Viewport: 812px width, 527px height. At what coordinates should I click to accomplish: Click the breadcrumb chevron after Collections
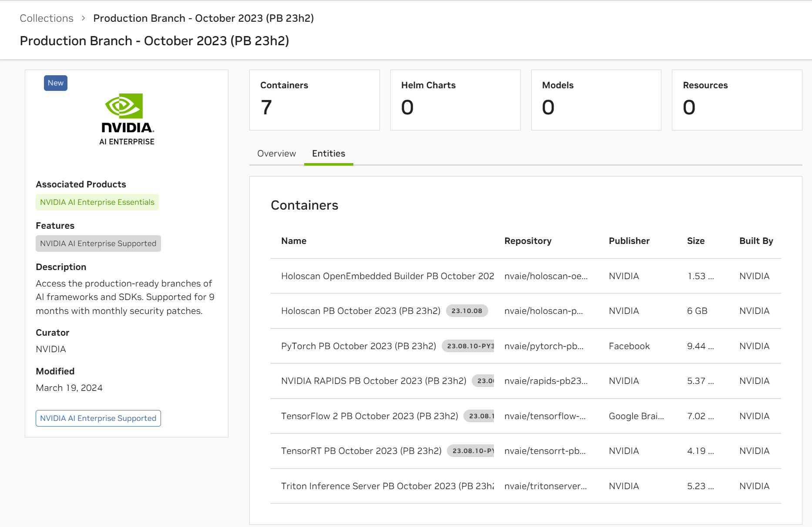[83, 18]
